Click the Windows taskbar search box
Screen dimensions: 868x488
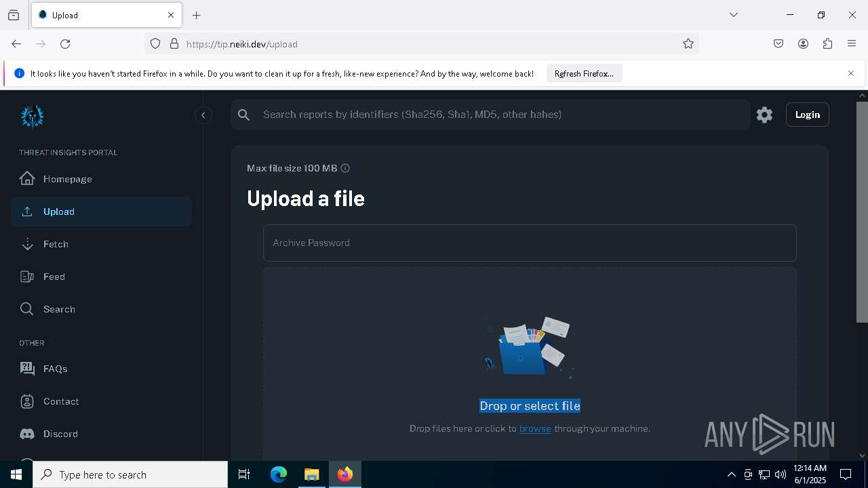click(130, 474)
